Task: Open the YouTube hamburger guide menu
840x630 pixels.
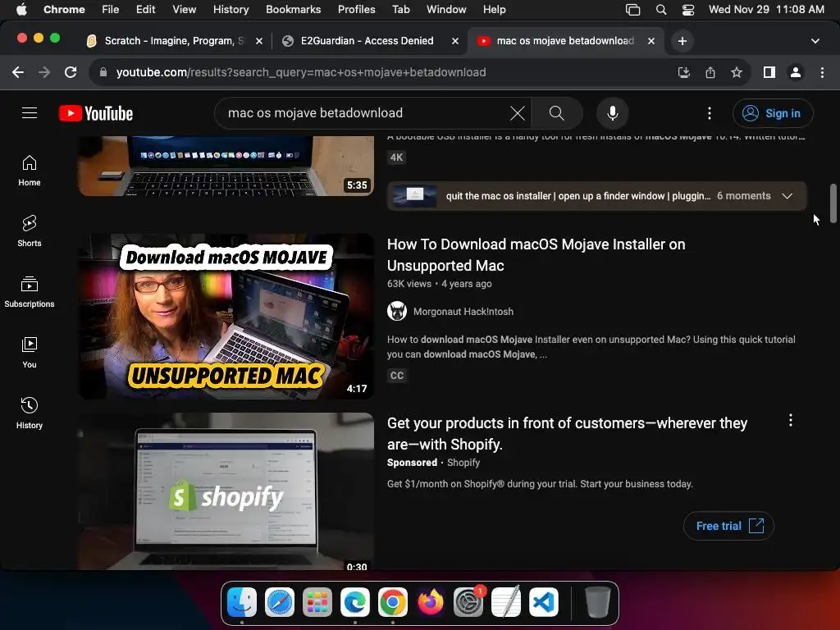Action: [30, 113]
